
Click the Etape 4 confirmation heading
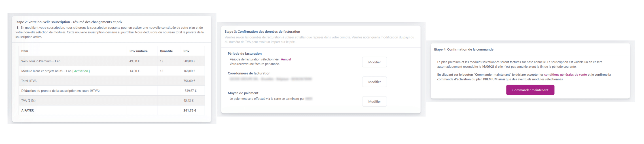pyautogui.click(x=464, y=49)
